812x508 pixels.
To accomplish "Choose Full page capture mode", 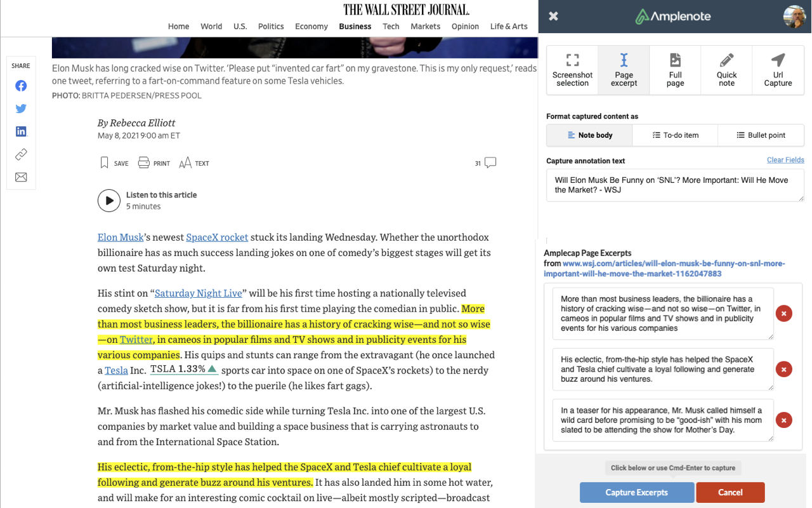I will tap(676, 70).
